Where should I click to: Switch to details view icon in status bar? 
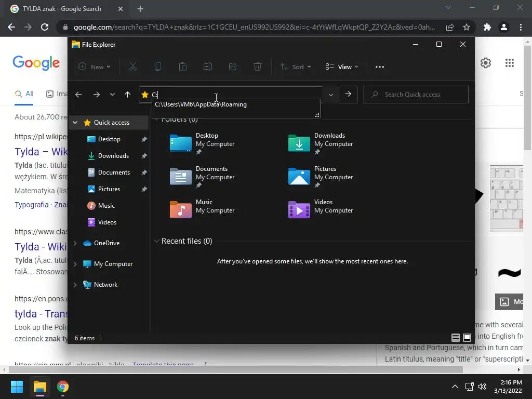tap(455, 338)
